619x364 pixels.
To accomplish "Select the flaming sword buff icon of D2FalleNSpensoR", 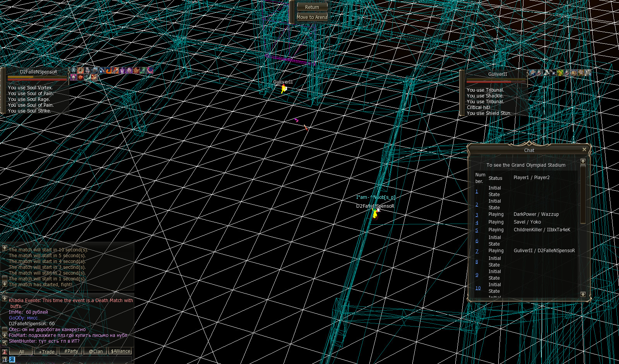I will pos(115,70).
